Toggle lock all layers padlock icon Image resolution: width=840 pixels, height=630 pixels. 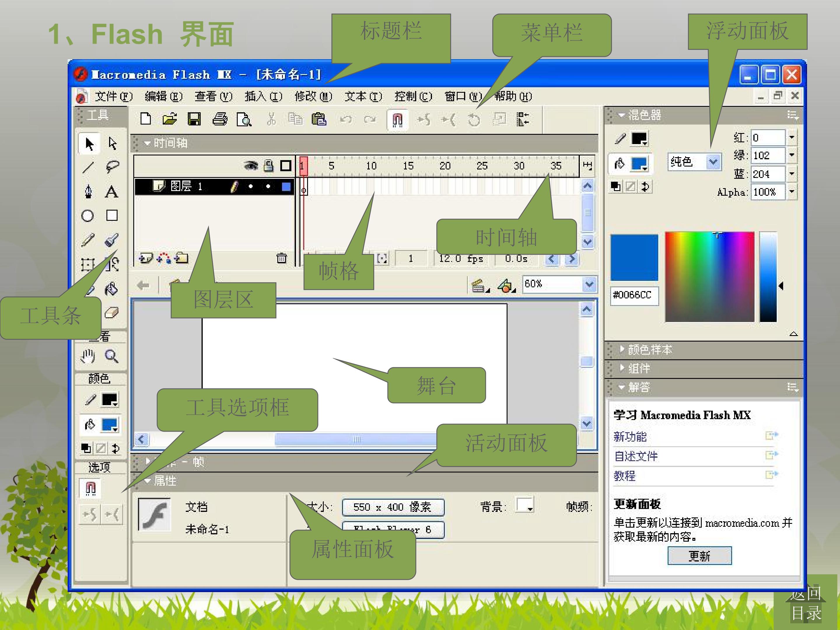tap(269, 166)
